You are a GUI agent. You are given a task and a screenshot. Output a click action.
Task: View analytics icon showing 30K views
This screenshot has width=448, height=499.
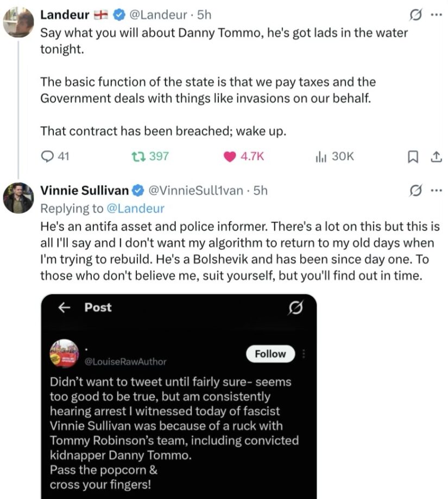[321, 157]
